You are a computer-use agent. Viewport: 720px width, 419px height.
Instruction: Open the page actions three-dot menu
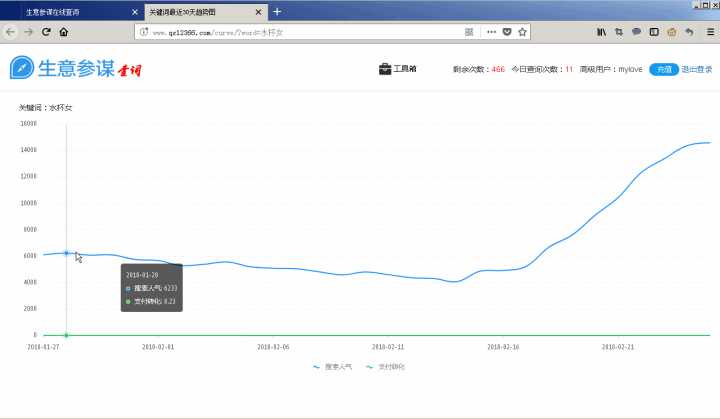pos(490,32)
